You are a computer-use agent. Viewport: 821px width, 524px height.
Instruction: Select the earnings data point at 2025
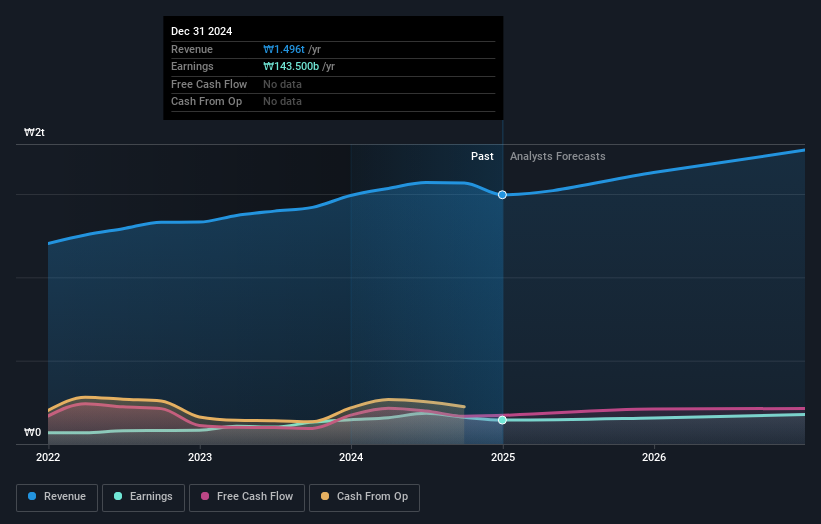point(502,420)
